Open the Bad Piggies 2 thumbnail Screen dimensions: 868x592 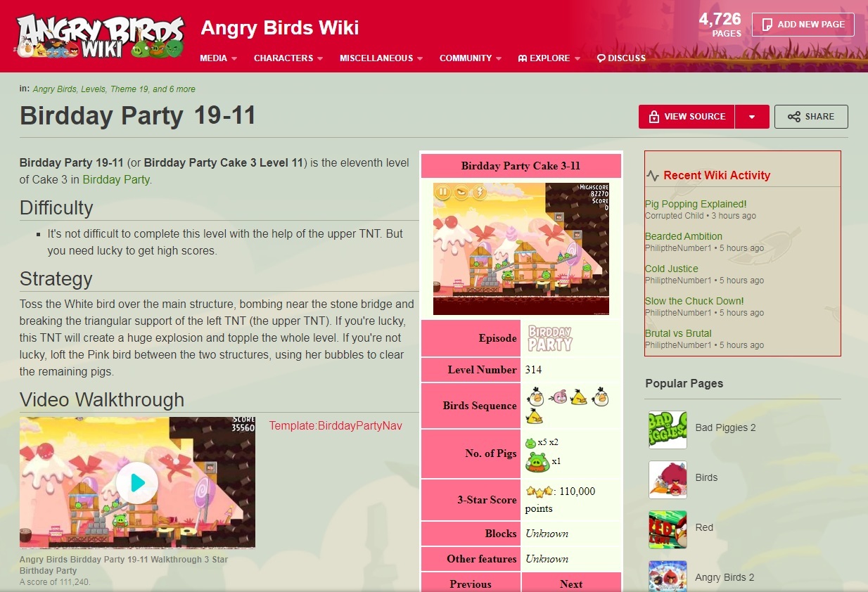[668, 429]
